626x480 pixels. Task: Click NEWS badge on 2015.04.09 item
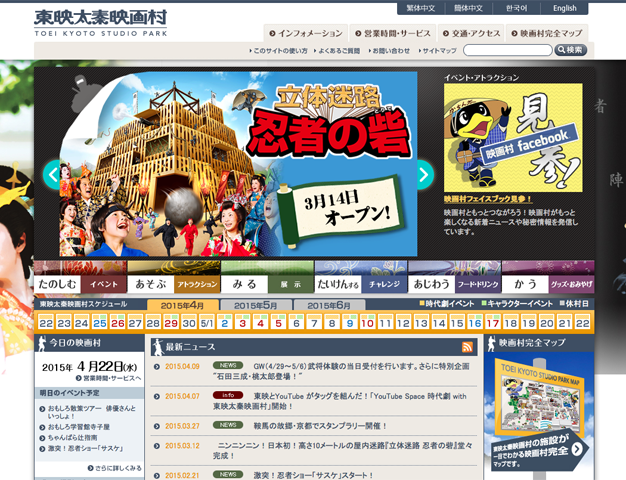tap(228, 365)
